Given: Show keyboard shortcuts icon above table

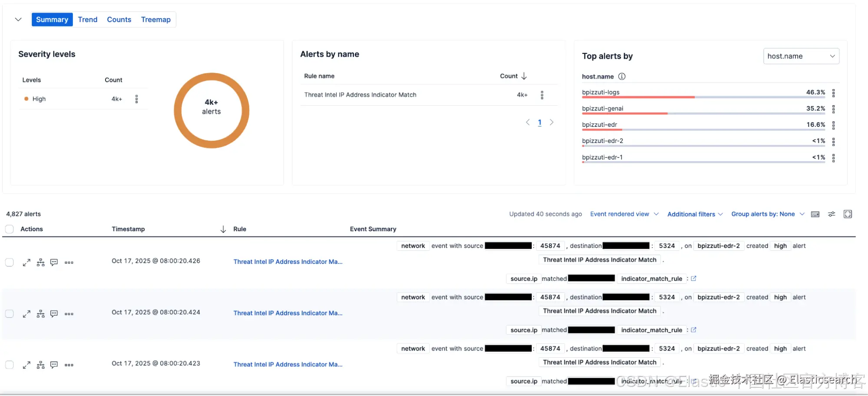Looking at the screenshot, I should [x=815, y=214].
